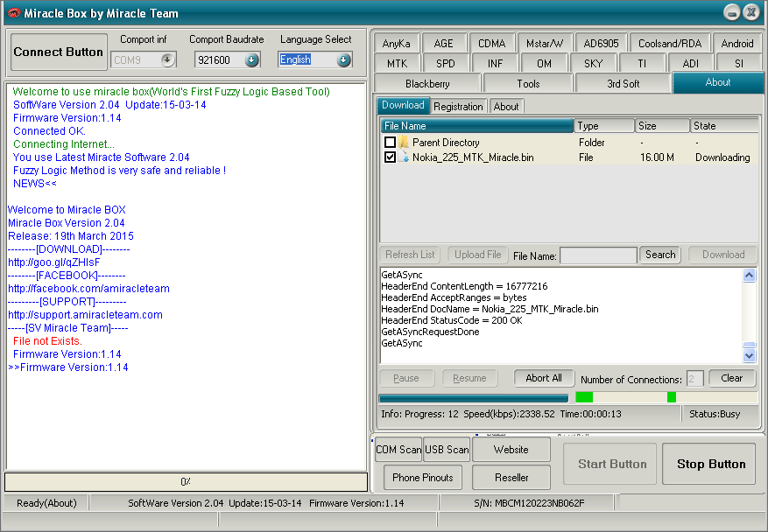
Task: Close the Miracle Box window
Action: tap(750, 12)
